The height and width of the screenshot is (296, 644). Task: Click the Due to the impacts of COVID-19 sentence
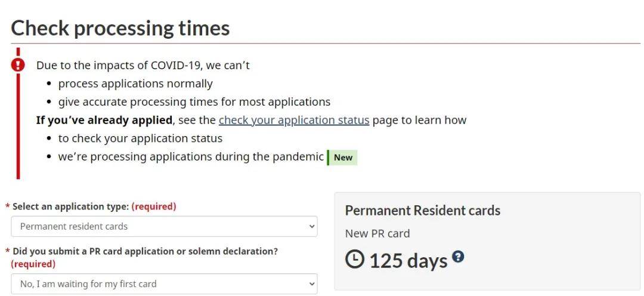143,65
